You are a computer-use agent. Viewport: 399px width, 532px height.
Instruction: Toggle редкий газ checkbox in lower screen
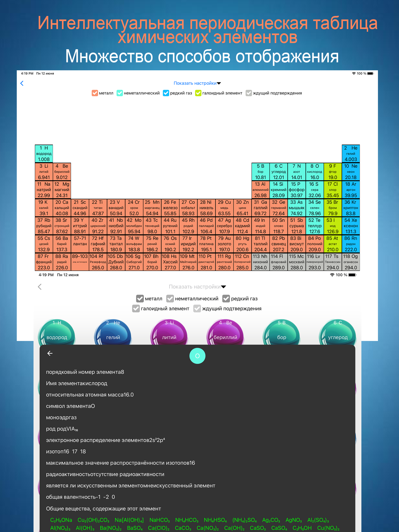click(x=226, y=299)
